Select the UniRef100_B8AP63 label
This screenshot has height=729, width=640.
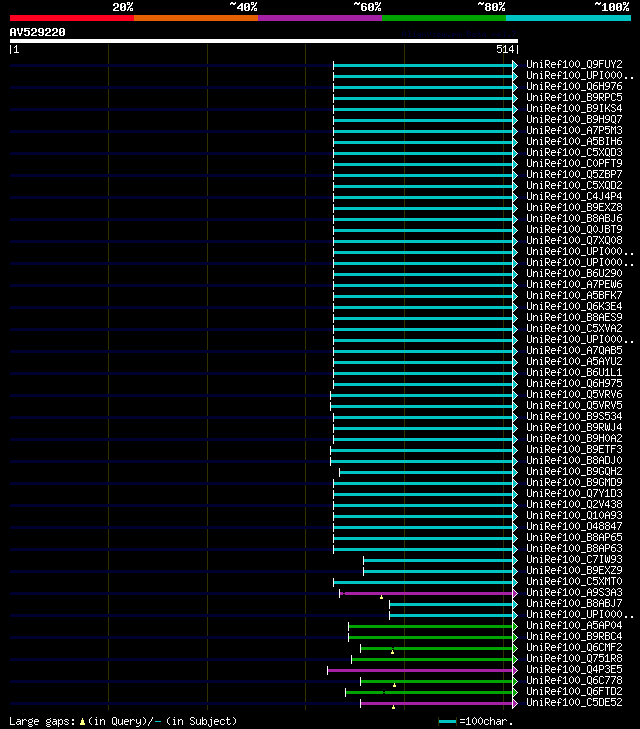coord(574,549)
